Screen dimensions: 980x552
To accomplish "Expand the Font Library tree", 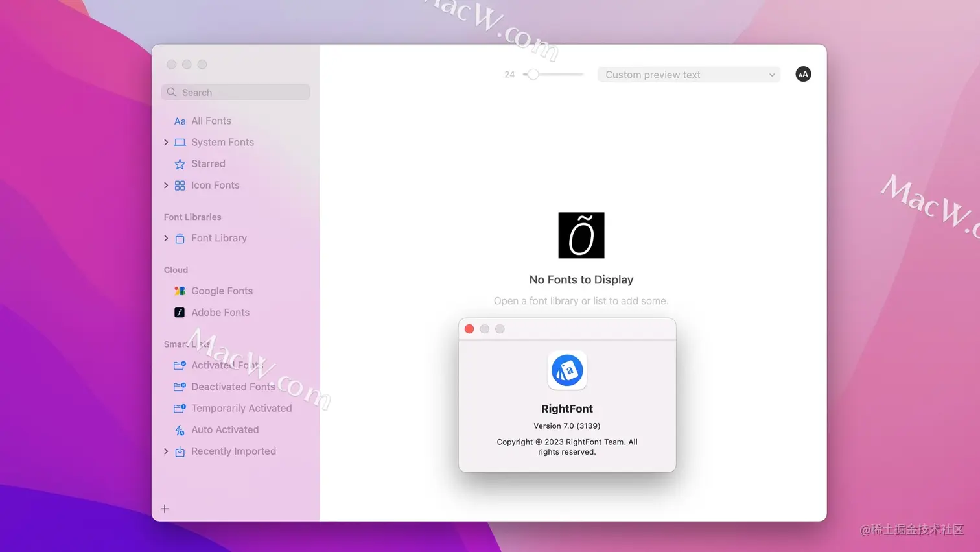I will pos(166,238).
